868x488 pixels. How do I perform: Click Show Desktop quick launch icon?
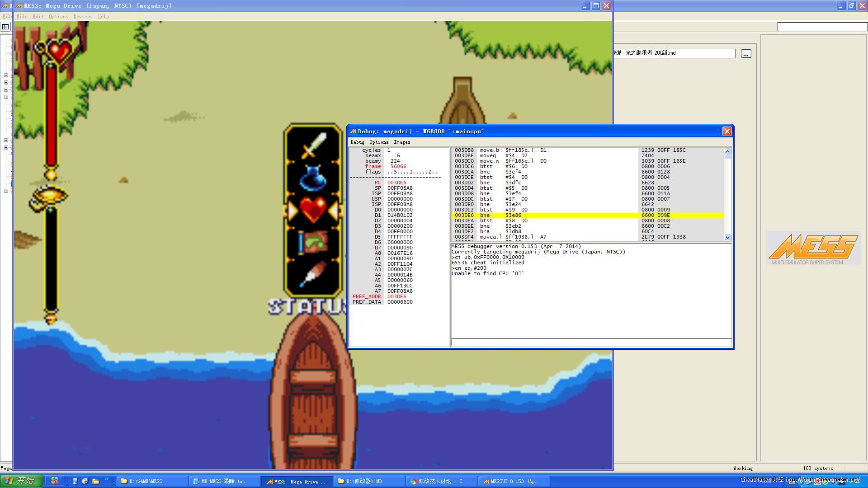tap(75, 481)
